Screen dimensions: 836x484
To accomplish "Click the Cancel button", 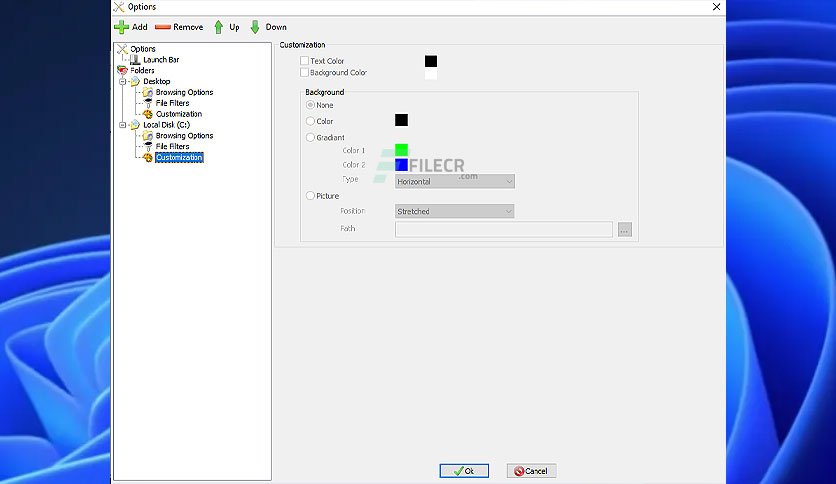I will (x=531, y=471).
